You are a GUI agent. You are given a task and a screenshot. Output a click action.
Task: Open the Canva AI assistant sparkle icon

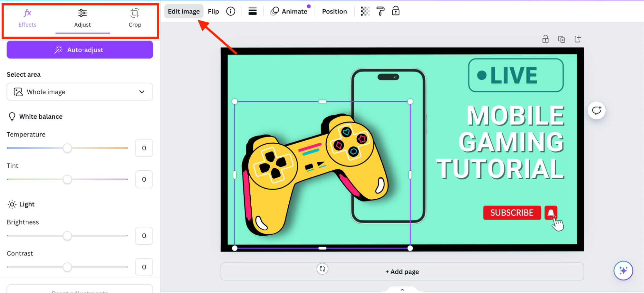point(624,270)
